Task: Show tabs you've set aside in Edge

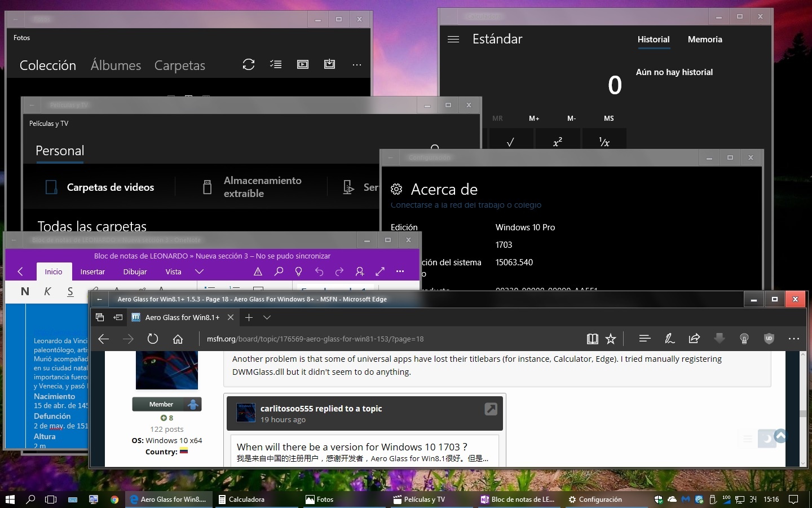Action: (100, 317)
